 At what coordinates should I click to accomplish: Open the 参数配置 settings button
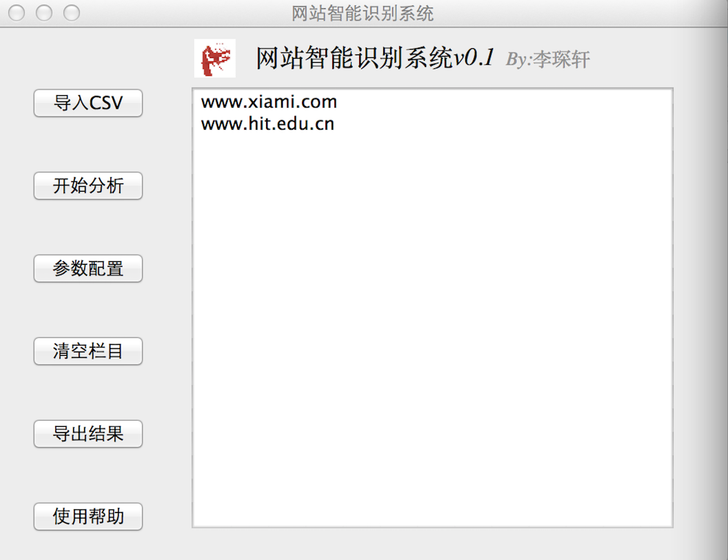click(x=88, y=268)
